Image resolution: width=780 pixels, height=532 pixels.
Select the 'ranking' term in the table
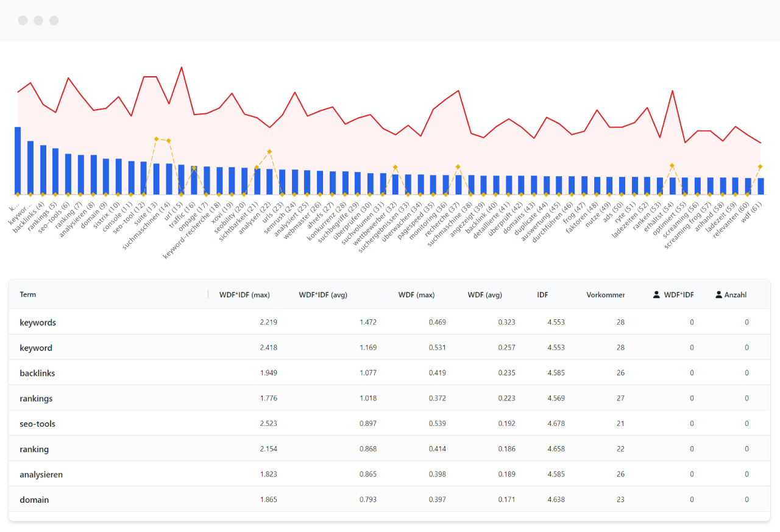[34, 449]
